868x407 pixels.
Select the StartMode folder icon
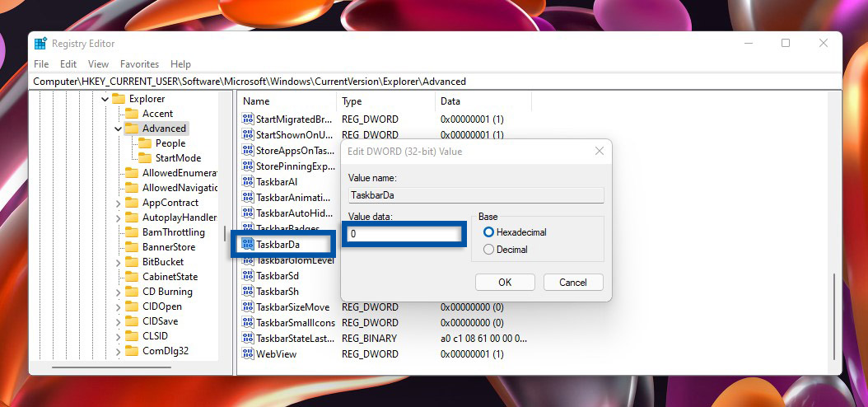tap(145, 158)
